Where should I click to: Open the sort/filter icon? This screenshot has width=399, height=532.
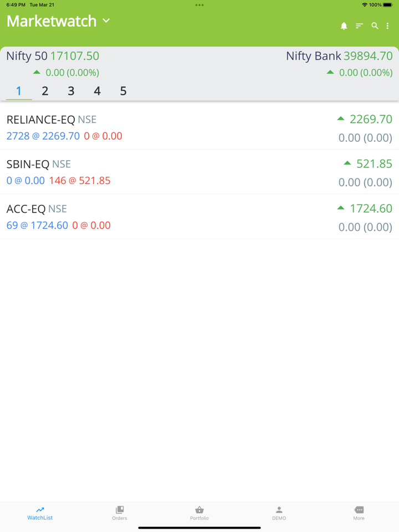[x=359, y=26]
